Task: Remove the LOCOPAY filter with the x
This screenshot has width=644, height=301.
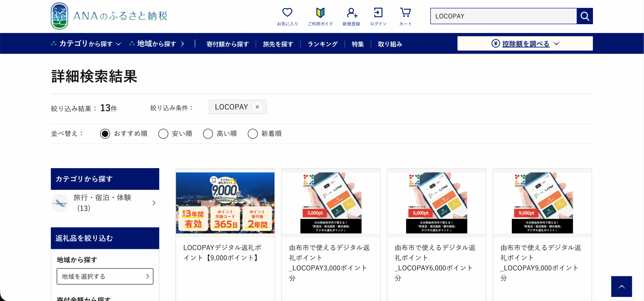Action: point(257,107)
